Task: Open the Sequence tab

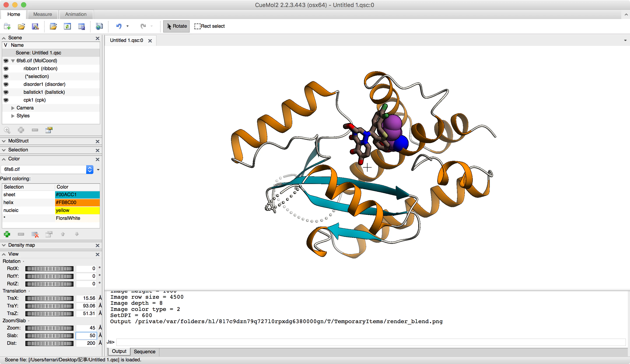Action: 145,352
